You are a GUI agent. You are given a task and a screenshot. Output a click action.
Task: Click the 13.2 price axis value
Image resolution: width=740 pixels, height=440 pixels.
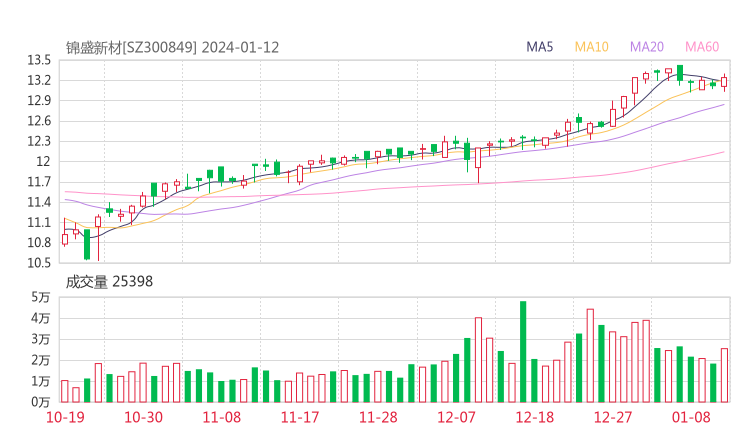[x=39, y=80]
